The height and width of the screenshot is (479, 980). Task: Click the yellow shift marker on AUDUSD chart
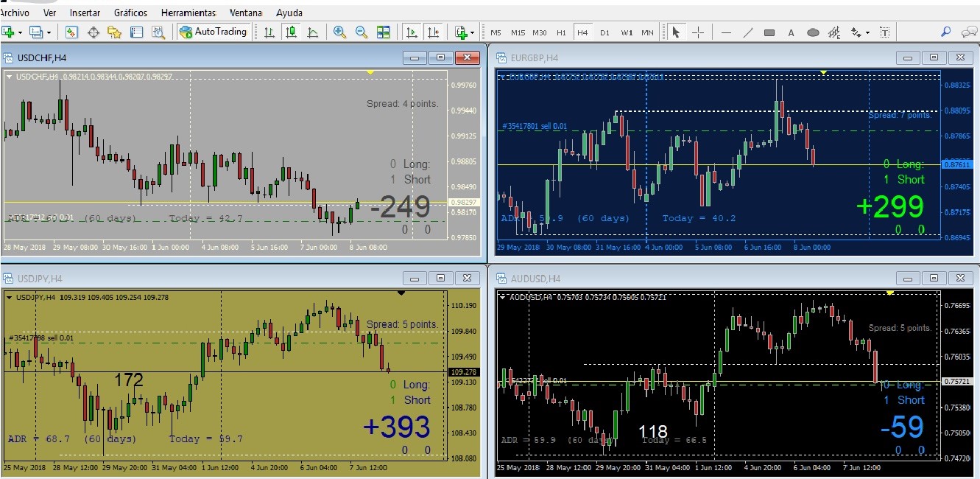pos(890,293)
